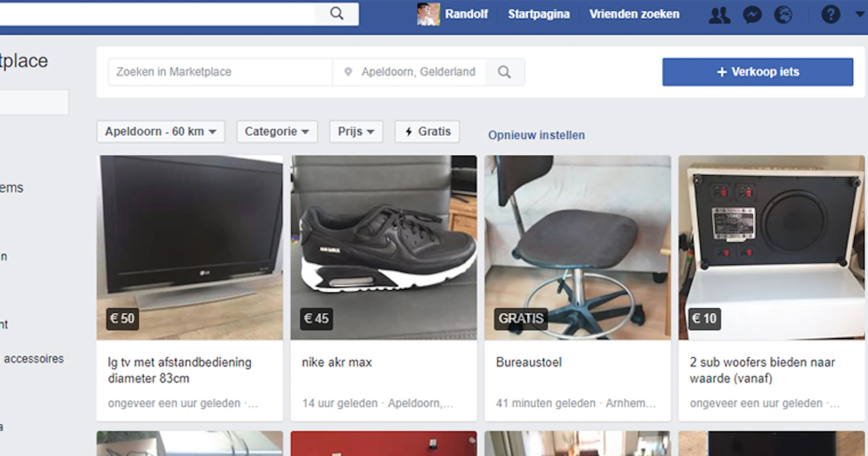Click the Verkoop iets button
Viewport: 868px width, 456px height.
coord(758,72)
